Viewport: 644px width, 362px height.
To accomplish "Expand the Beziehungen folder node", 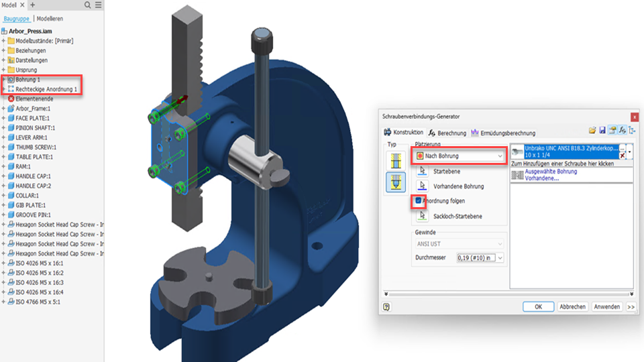I will pyautogui.click(x=4, y=50).
